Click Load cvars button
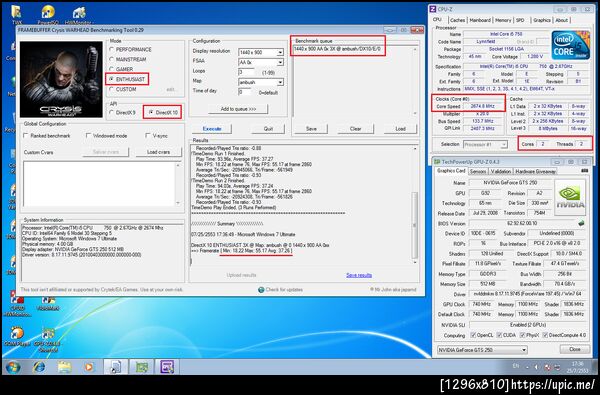600x395 pixels. click(x=158, y=152)
